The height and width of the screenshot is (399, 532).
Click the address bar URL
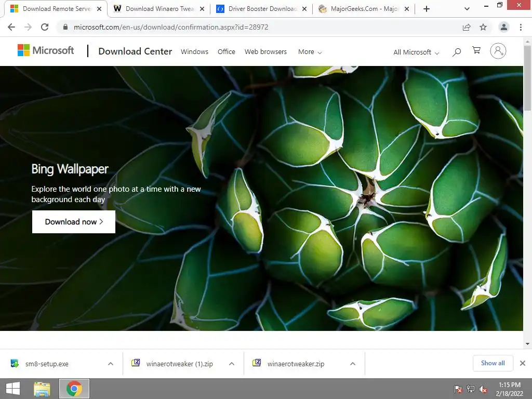tap(170, 27)
